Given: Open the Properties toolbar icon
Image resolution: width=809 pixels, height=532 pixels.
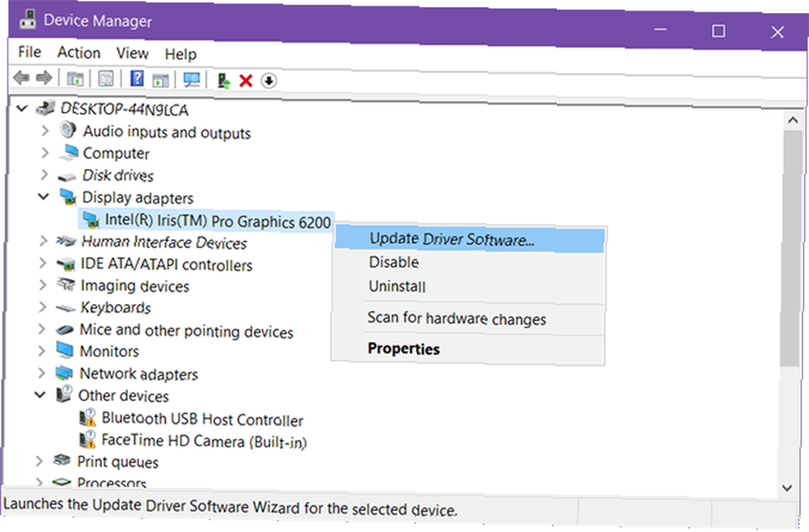Looking at the screenshot, I should click(106, 79).
